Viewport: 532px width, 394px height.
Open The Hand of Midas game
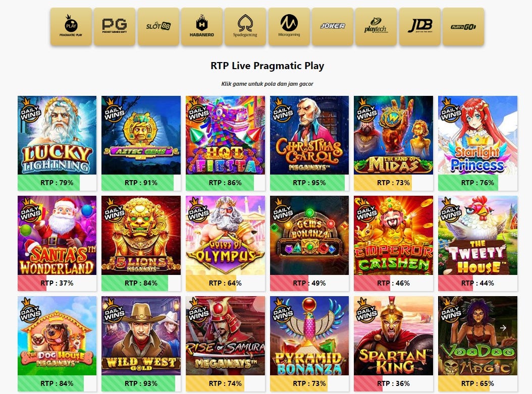[x=394, y=135]
